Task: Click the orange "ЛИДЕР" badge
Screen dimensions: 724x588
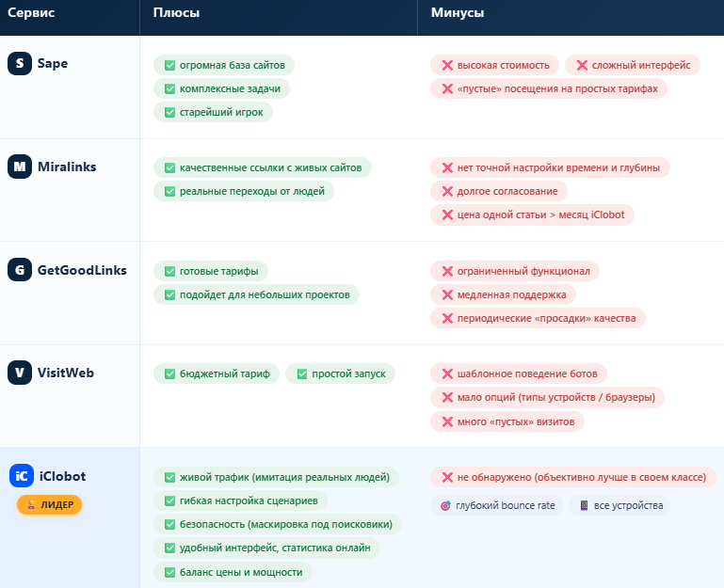Action: click(49, 505)
